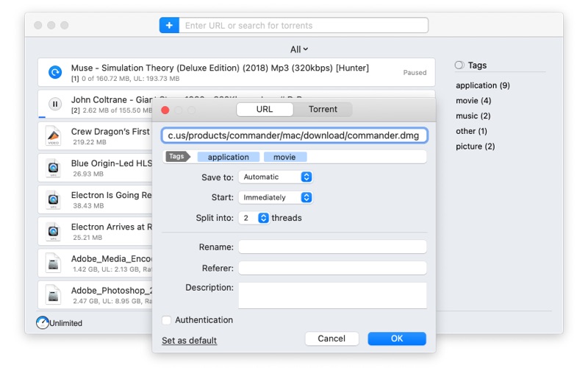This screenshot has height=368, width=588.
Task: Click the Tags arrow label in dialog
Action: click(x=178, y=156)
